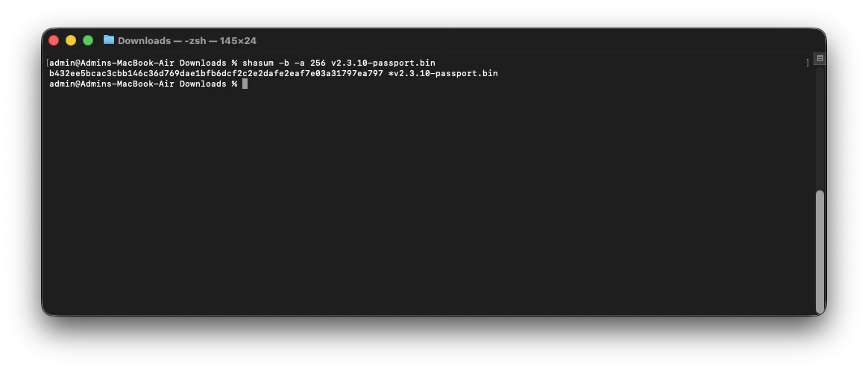Zoom the window with green button
The height and width of the screenshot is (371, 868).
coord(88,40)
